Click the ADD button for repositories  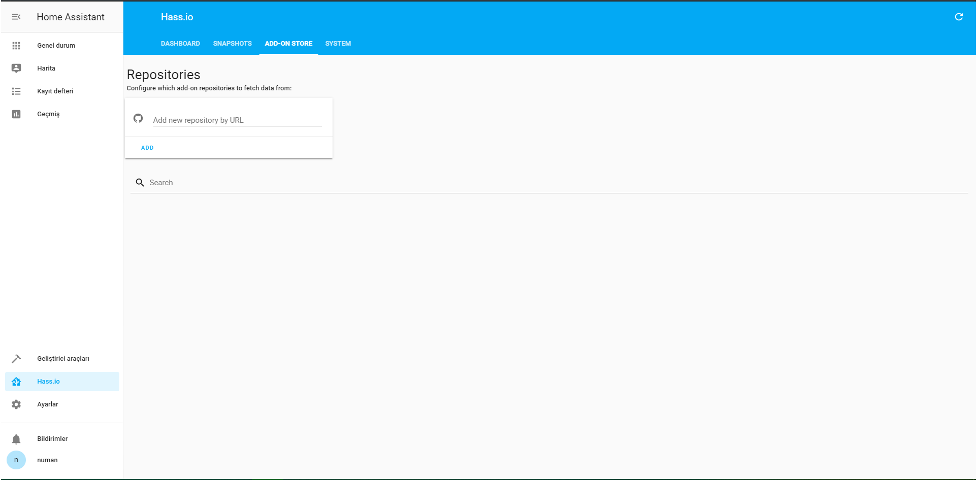(147, 148)
